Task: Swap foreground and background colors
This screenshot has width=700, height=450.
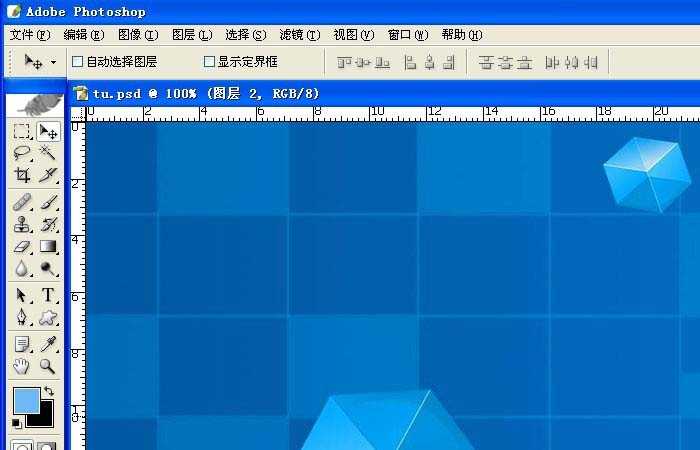Action: (49, 392)
